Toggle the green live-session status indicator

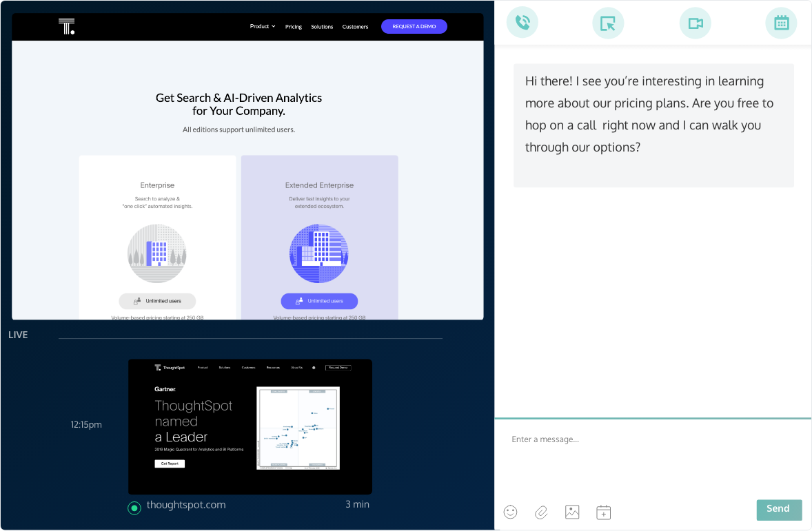[x=134, y=508]
